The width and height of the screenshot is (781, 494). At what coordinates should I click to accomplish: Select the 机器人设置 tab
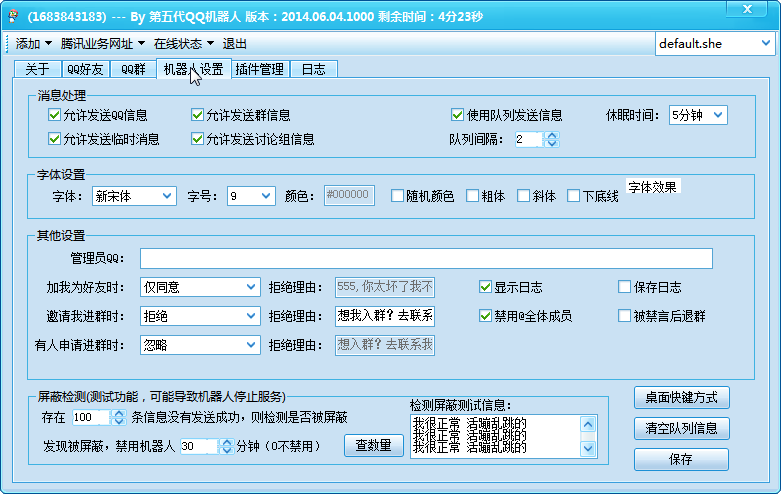point(193,69)
